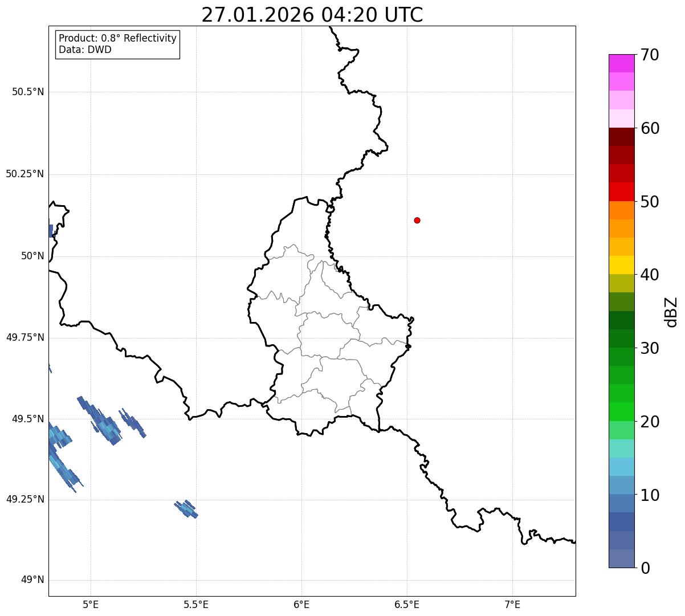Click the colorbar '70' tick label
Screen dimensions: 685x616
(x=650, y=55)
